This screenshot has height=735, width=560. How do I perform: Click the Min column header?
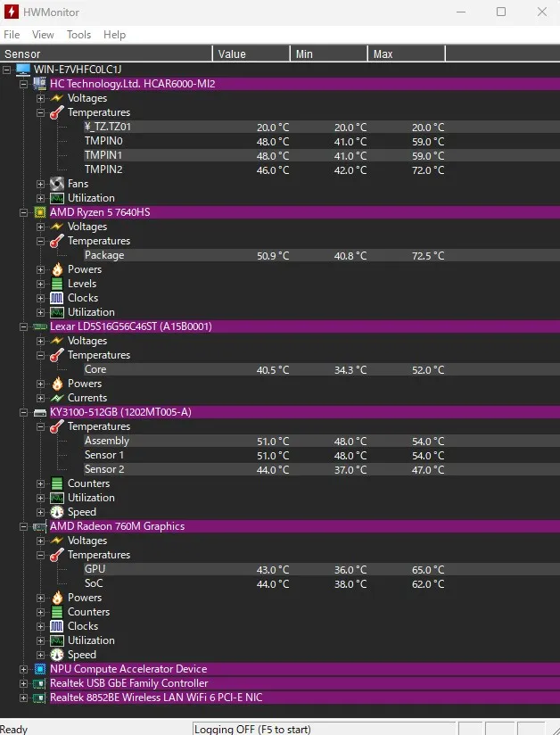pos(329,54)
